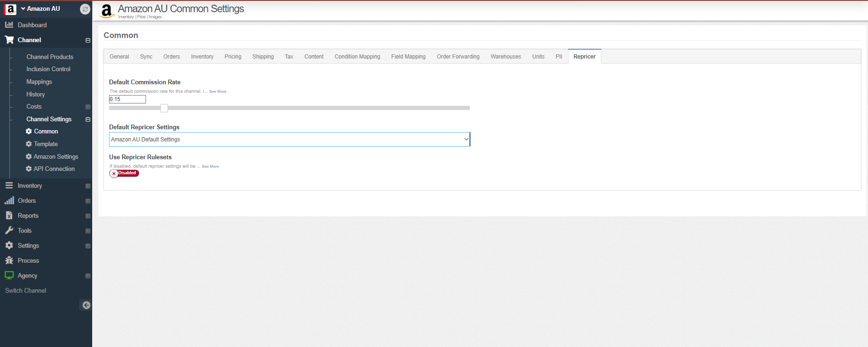Screen dimensions: 868x347
Task: Click the Tools wrench icon
Action: click(x=9, y=230)
